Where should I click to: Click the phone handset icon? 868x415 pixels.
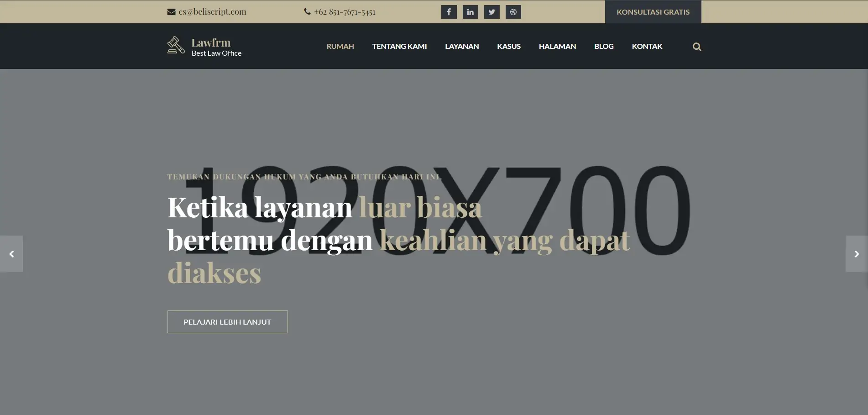pyautogui.click(x=307, y=12)
